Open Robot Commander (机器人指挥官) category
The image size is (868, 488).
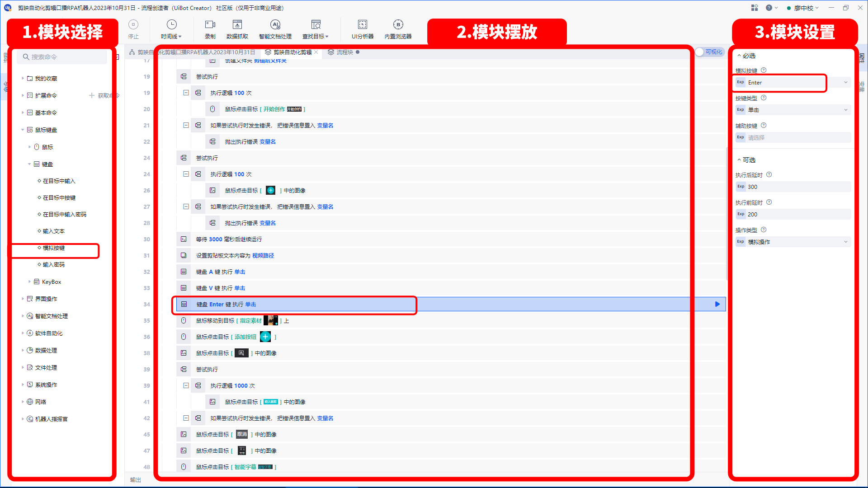tap(51, 419)
